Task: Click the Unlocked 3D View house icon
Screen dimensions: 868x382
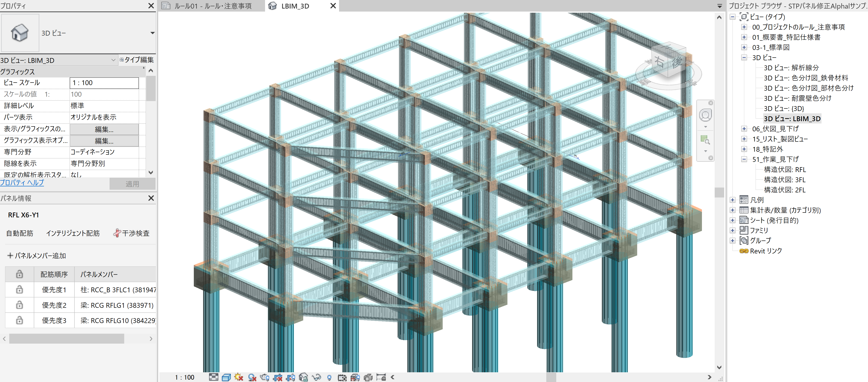Action: point(303,377)
